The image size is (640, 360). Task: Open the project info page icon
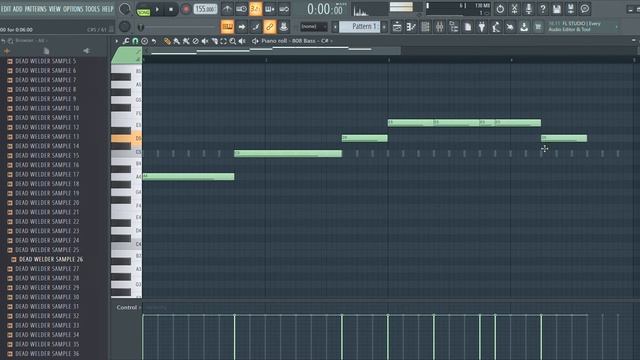point(468,27)
